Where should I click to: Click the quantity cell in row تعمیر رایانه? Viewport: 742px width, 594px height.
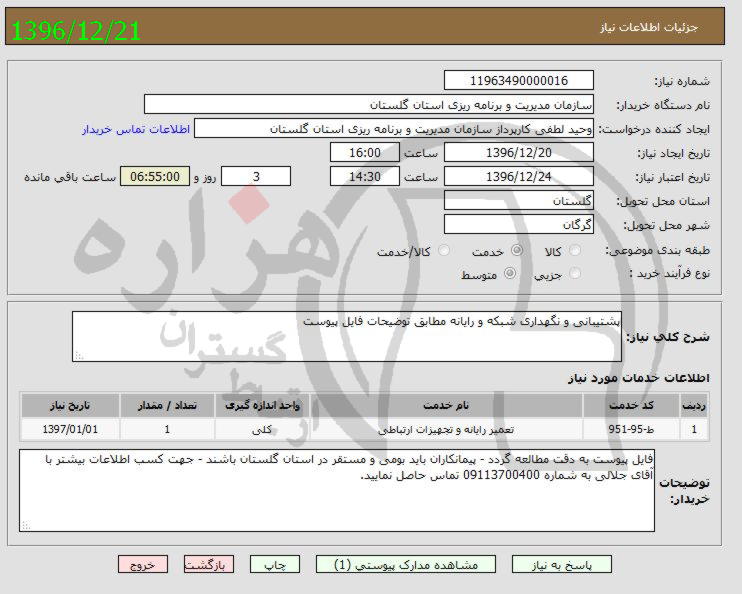click(167, 429)
